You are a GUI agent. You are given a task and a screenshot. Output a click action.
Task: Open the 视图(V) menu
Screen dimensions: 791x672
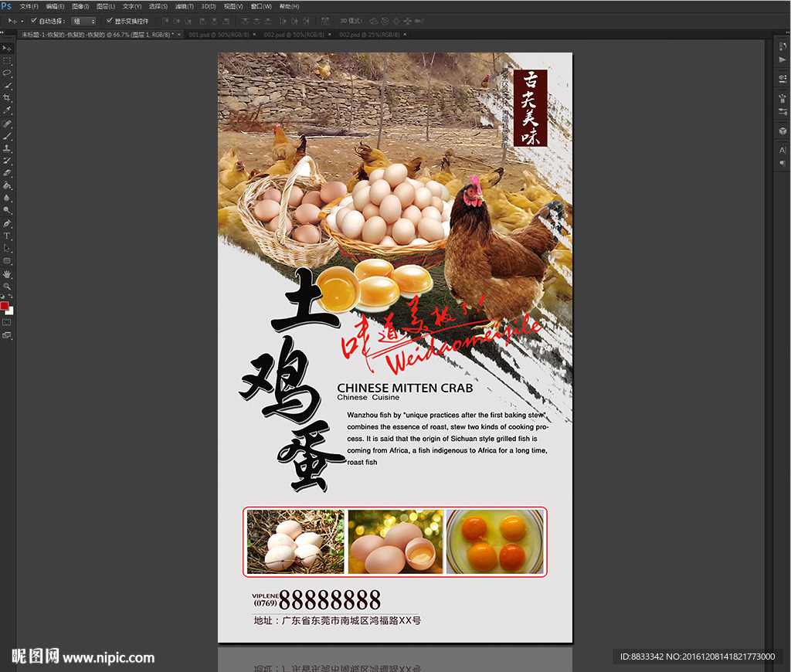tap(233, 6)
